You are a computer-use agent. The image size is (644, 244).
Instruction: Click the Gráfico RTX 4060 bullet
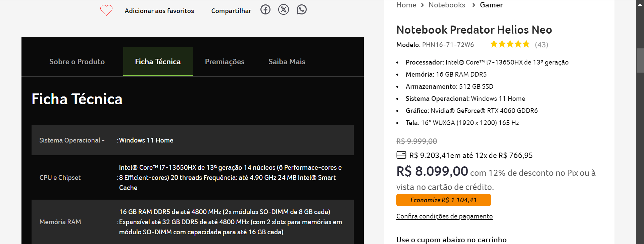point(472,111)
